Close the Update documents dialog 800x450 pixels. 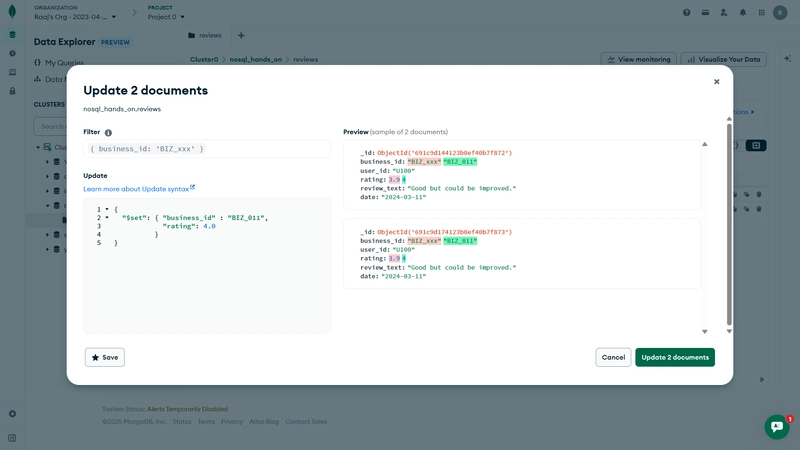[716, 82]
